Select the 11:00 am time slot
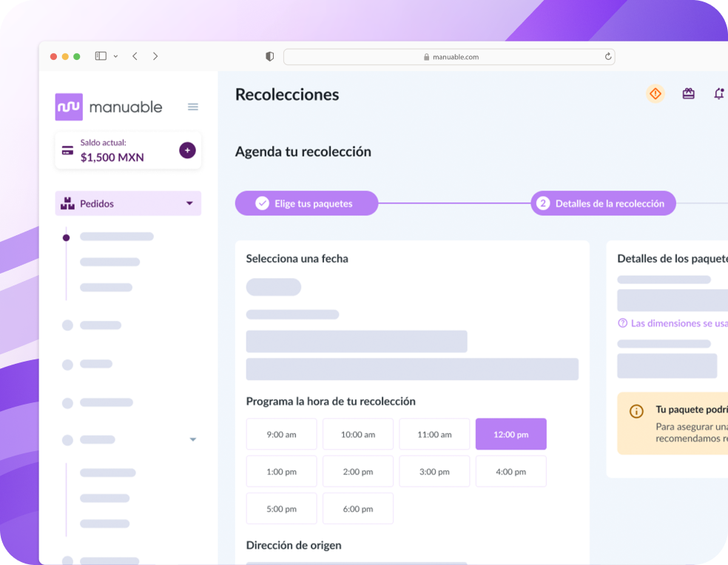Viewport: 728px width, 565px height. click(x=434, y=435)
